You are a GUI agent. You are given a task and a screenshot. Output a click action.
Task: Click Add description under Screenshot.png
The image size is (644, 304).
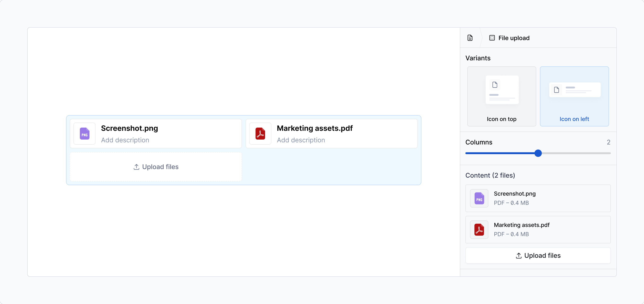125,140
